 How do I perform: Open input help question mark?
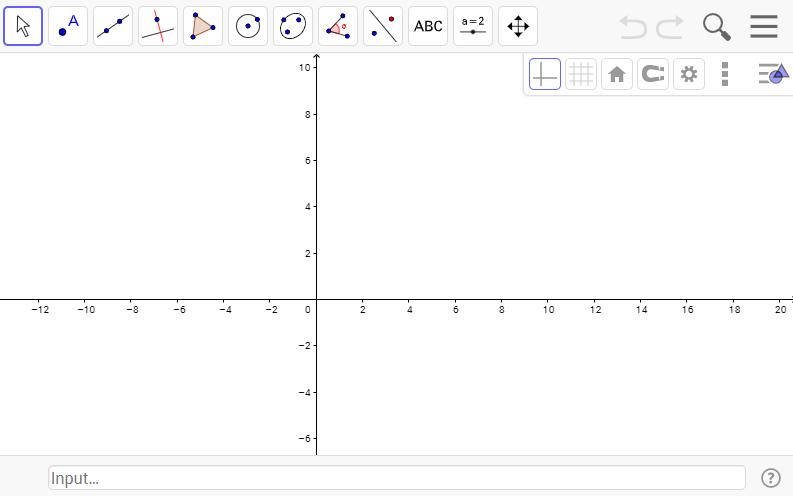pos(771,478)
